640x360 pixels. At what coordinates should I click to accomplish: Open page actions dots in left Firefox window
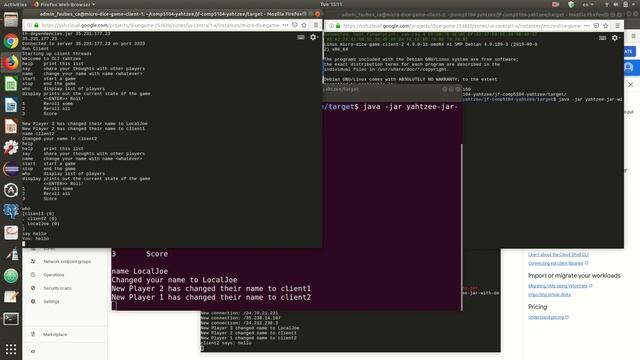pyautogui.click(x=285, y=25)
